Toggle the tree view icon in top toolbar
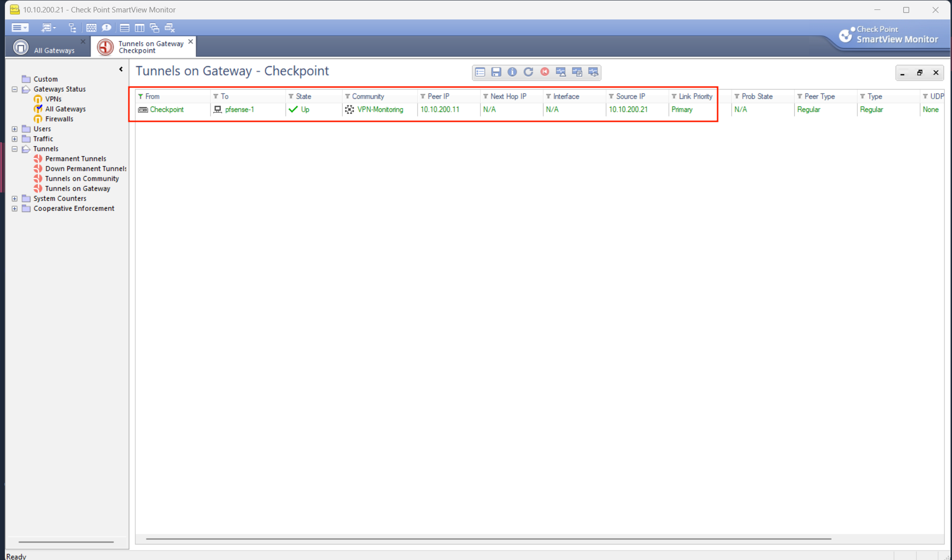 tap(73, 28)
